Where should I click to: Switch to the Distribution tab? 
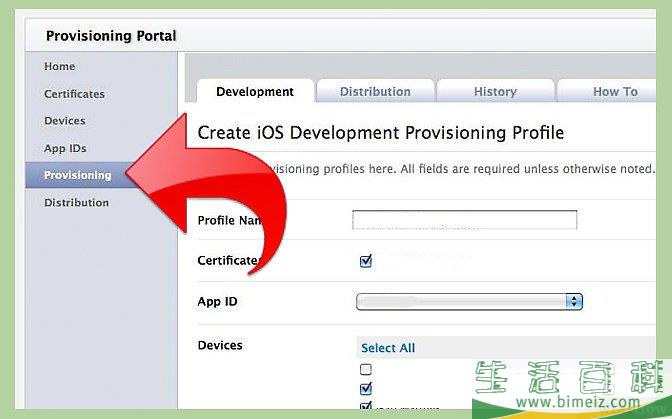(x=375, y=91)
